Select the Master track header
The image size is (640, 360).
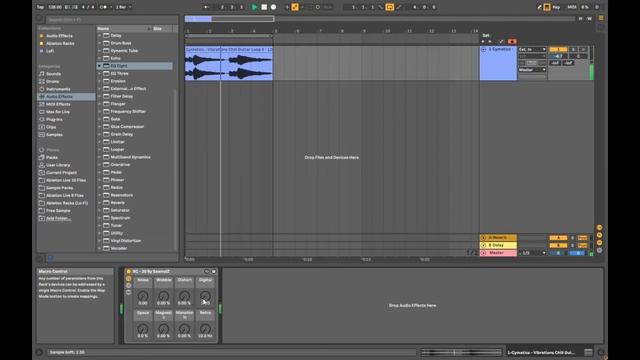pyautogui.click(x=498, y=253)
